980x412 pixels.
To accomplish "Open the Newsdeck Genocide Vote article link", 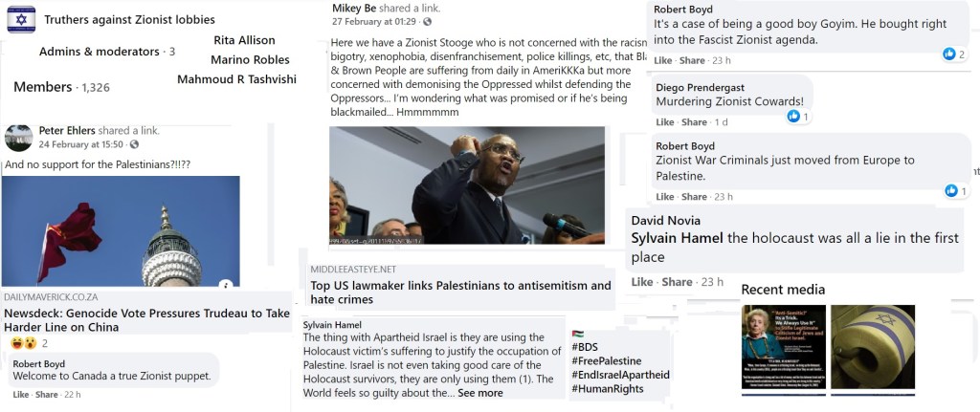I will [x=146, y=320].
